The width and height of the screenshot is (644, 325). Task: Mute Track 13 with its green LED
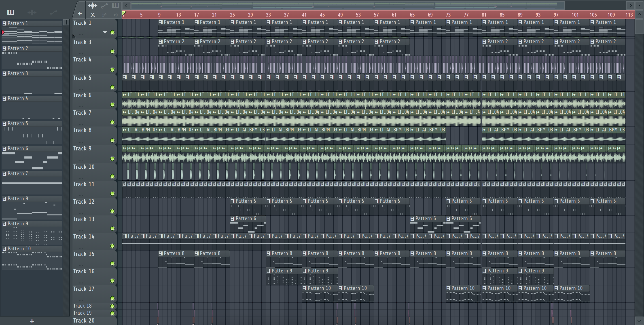click(x=112, y=229)
